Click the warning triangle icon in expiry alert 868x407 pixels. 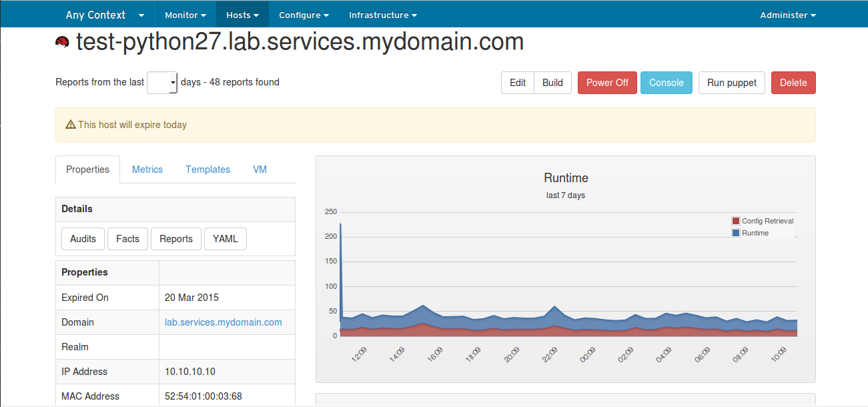(x=71, y=125)
